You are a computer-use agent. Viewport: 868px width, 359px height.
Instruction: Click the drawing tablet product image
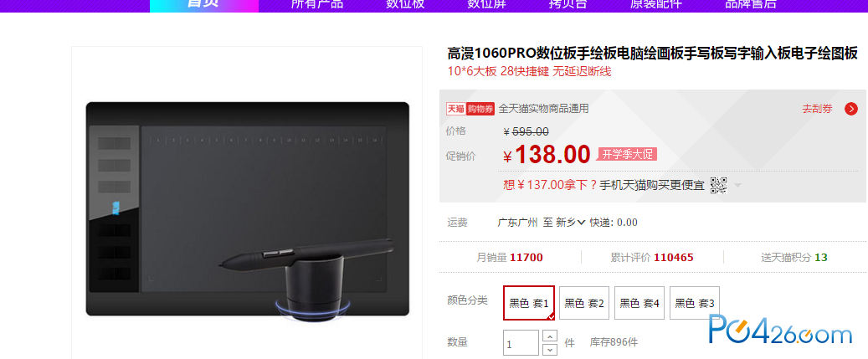pos(247,210)
